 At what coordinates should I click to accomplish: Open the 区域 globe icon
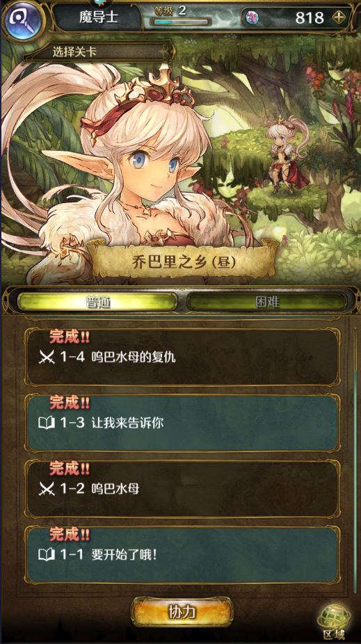[334, 622]
